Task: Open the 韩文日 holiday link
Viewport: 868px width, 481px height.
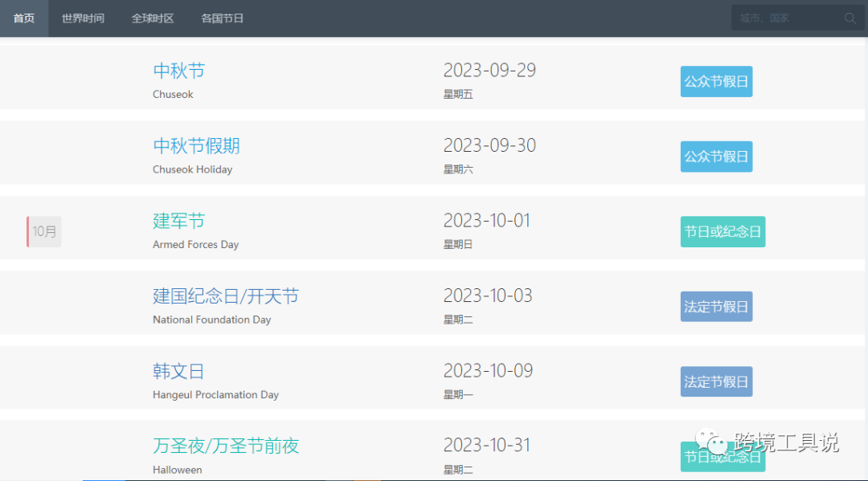Action: pyautogui.click(x=178, y=371)
